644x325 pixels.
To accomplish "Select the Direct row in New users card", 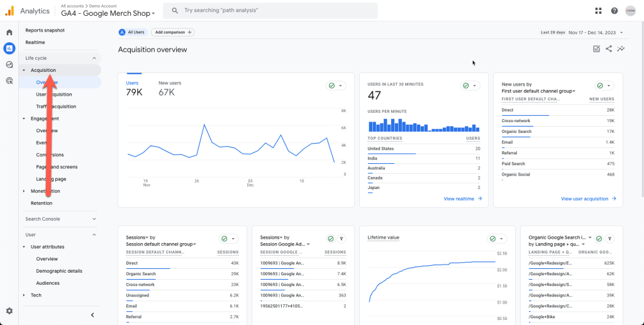I will coord(558,110).
